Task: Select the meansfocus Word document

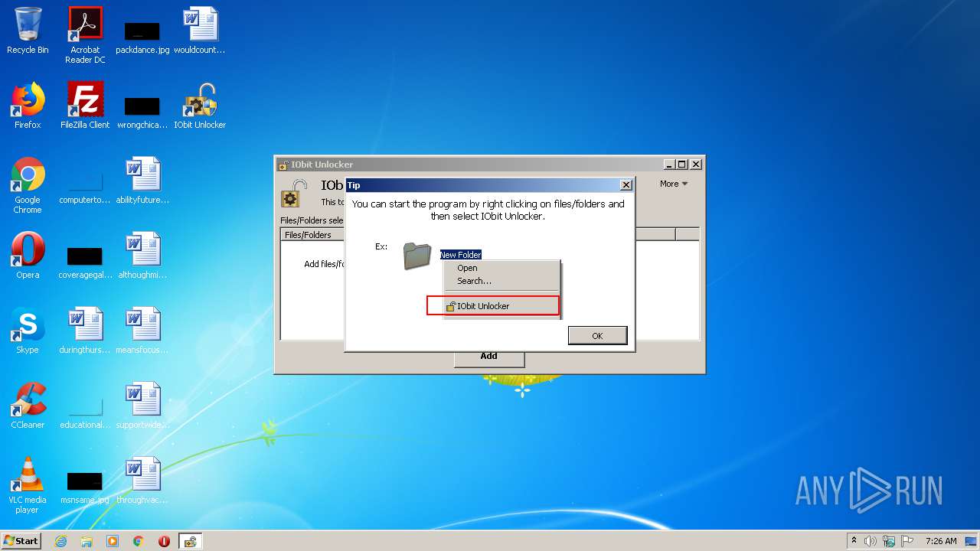Action: tap(142, 331)
